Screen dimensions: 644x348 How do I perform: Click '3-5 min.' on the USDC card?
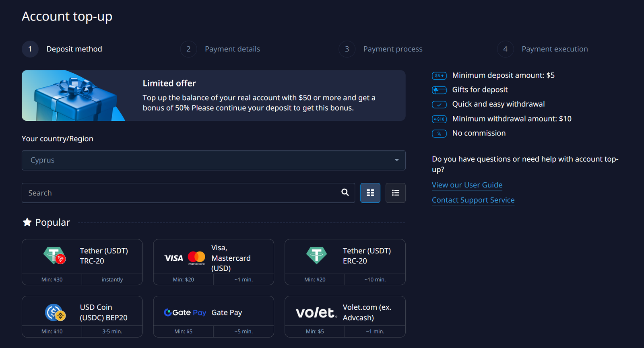click(x=112, y=332)
